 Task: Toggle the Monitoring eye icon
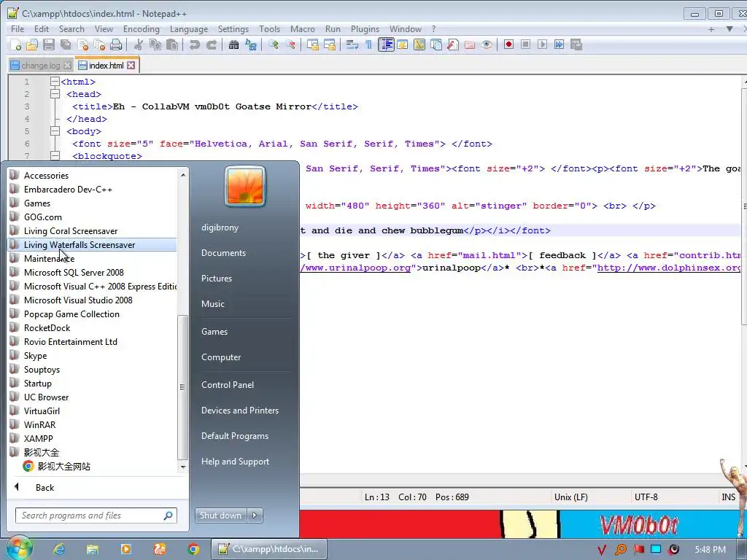[487, 44]
